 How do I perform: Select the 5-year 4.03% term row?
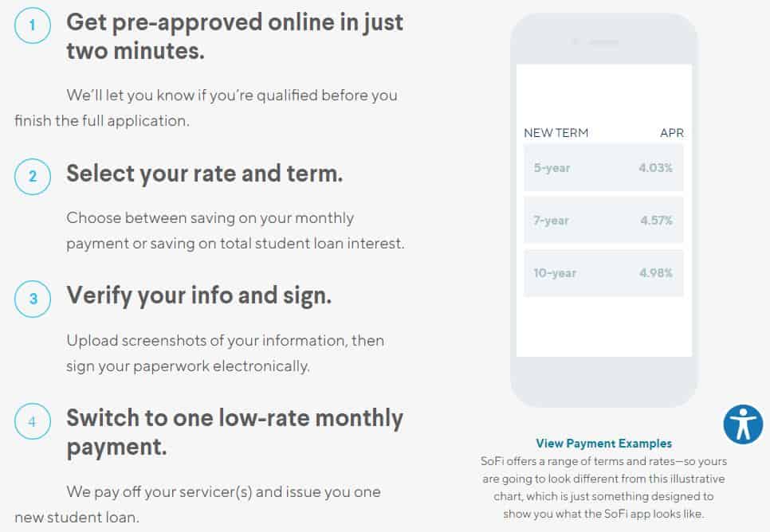[x=603, y=168]
